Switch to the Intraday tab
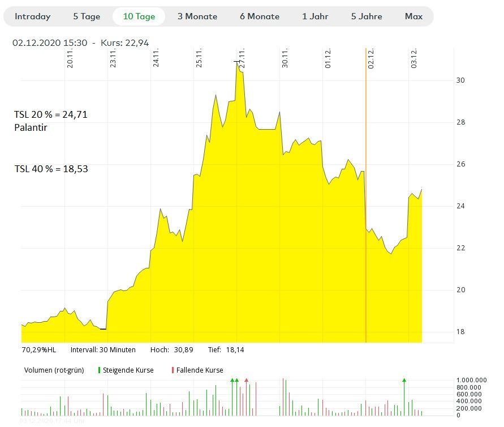The width and height of the screenshot is (504, 427). point(32,16)
